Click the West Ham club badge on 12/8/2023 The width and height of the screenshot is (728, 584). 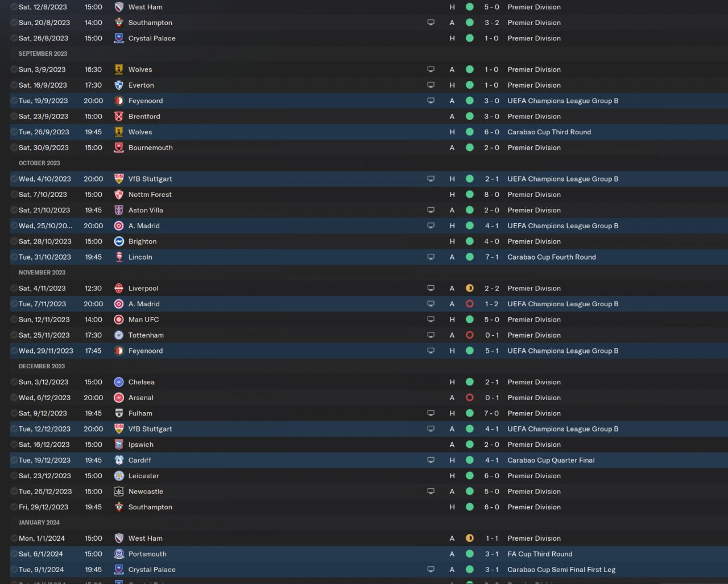[x=119, y=7]
